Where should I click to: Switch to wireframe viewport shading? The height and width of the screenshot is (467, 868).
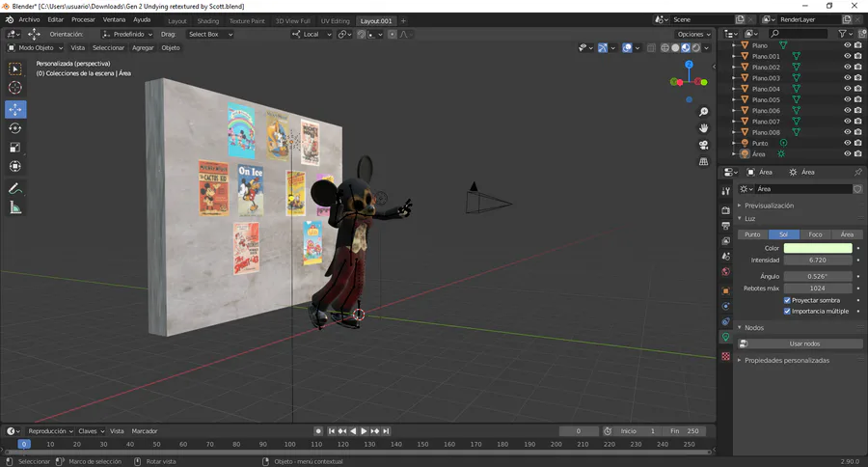click(665, 48)
